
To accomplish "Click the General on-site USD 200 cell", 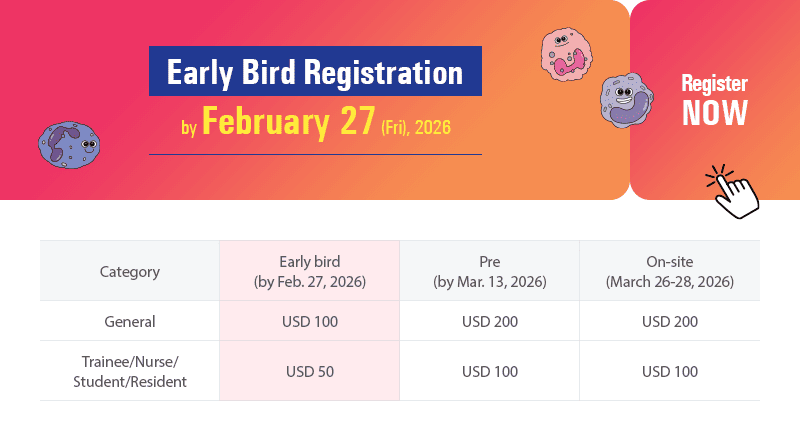I will 669,322.
